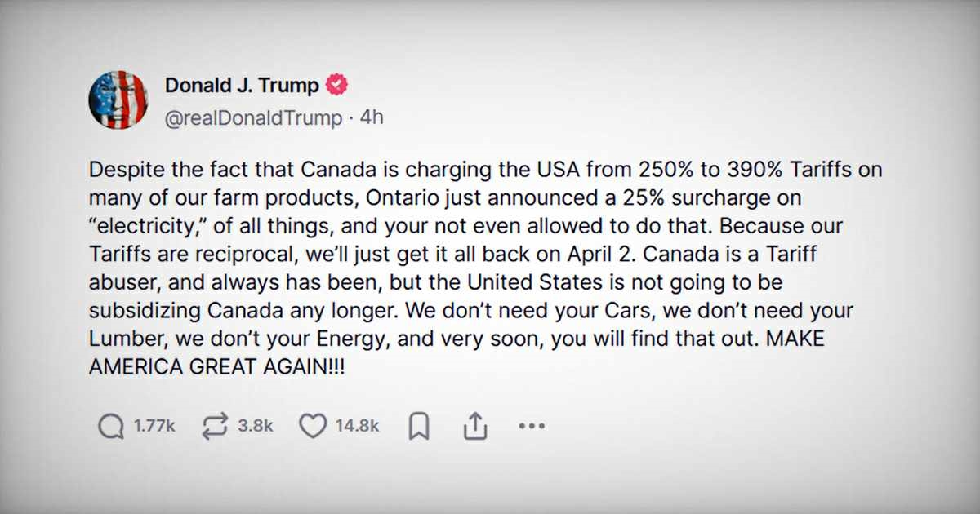
Task: Open the flag-themed profile avatar
Action: 118,100
